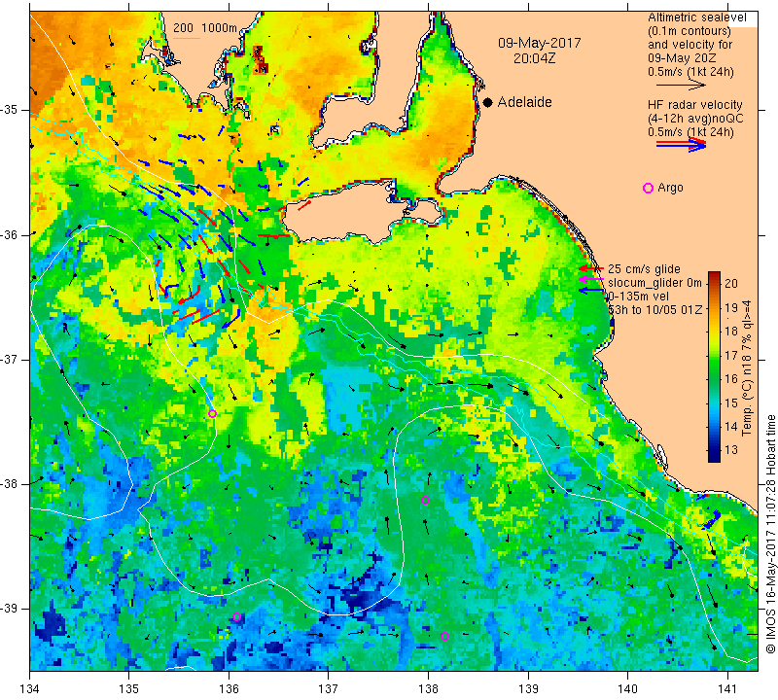
Task: Click the IMOS copyright timestamp text
Action: (770, 534)
